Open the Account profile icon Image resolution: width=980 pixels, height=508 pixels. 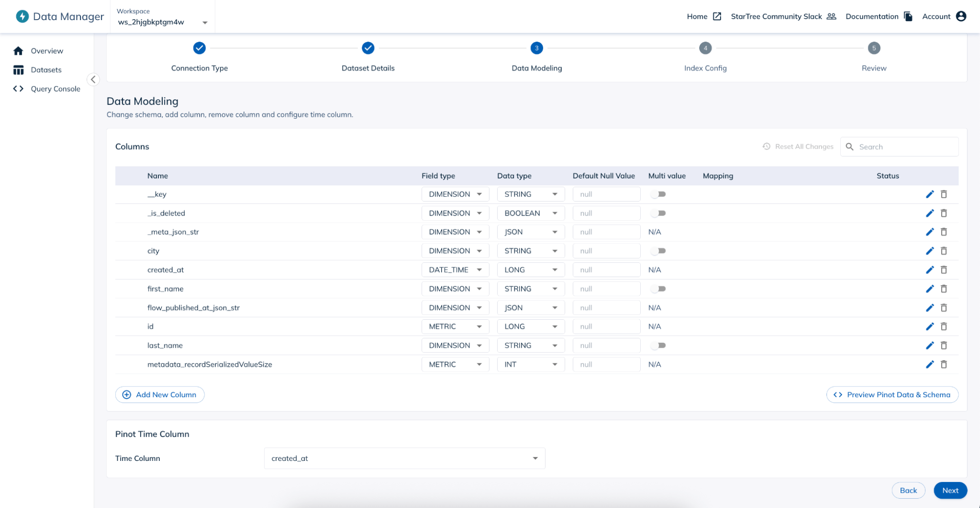(961, 16)
